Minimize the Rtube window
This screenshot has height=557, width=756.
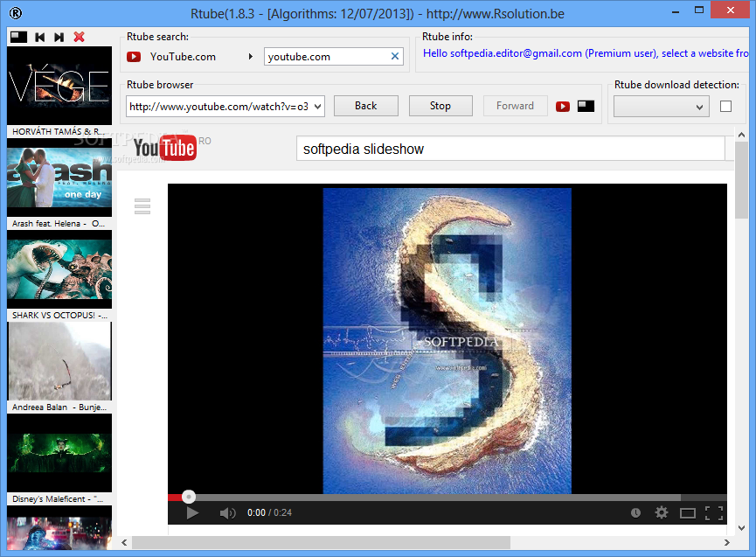pos(676,11)
